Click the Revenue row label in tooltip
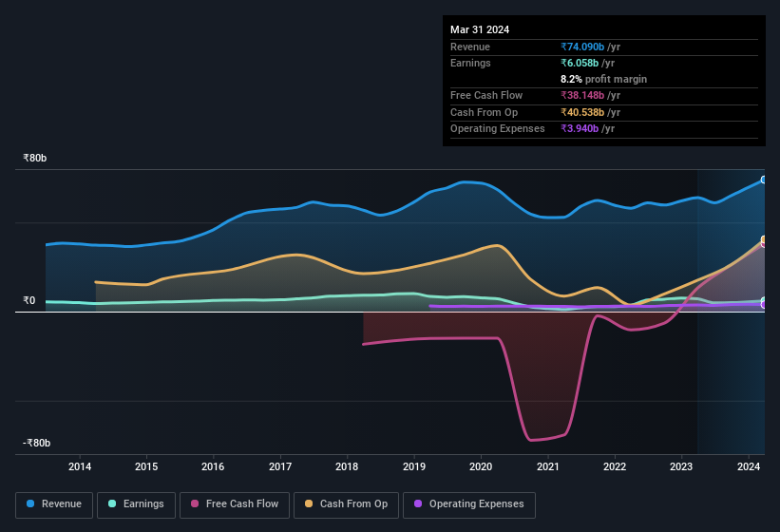The image size is (780, 532). 470,47
